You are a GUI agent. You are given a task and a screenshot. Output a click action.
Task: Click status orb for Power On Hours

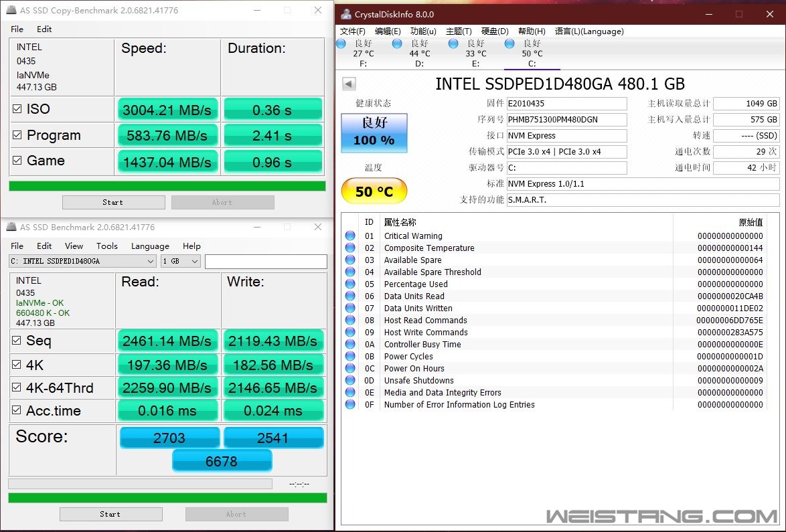pyautogui.click(x=350, y=367)
